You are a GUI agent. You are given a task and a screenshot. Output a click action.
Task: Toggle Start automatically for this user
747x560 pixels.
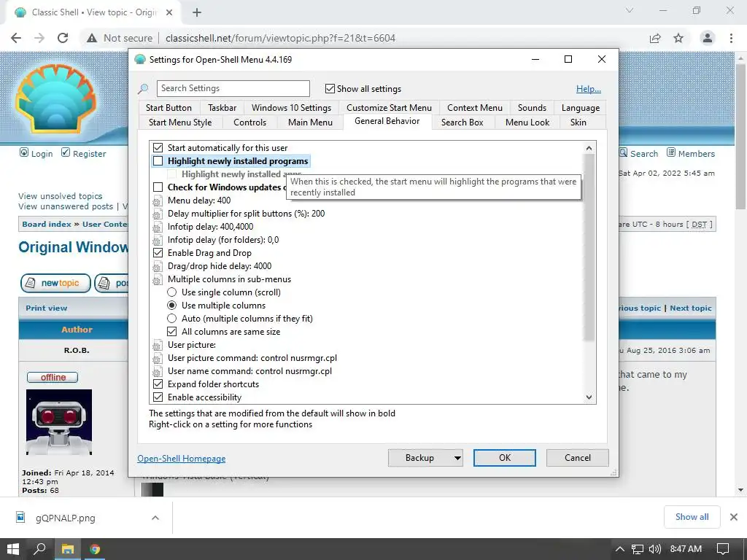click(158, 148)
